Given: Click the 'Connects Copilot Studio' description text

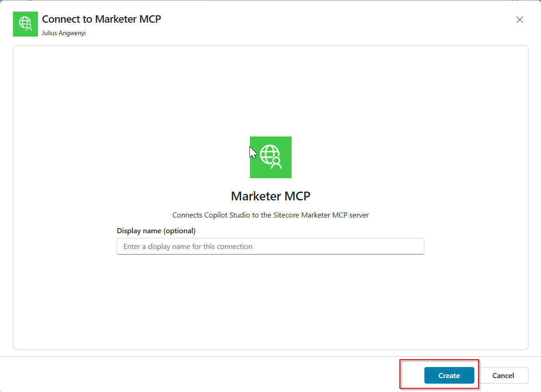Looking at the screenshot, I should (270, 215).
